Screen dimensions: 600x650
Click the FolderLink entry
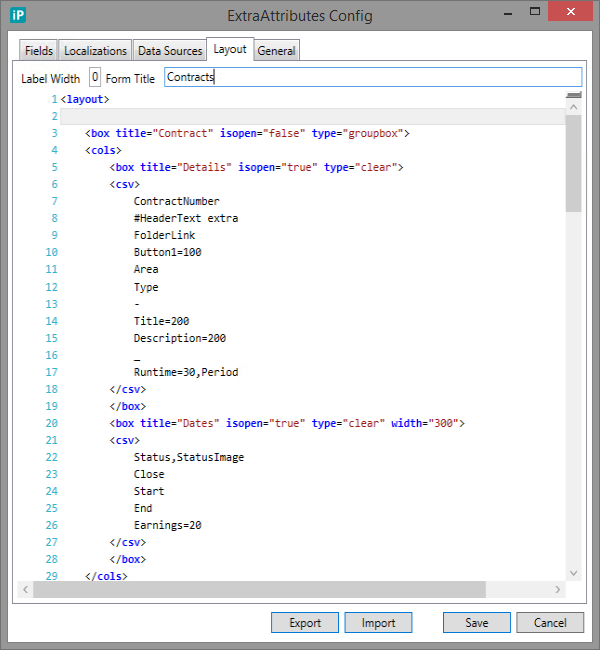[x=164, y=235]
